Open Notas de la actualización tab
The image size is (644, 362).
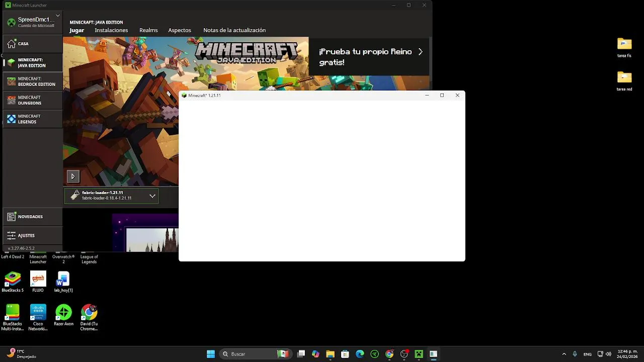(234, 30)
